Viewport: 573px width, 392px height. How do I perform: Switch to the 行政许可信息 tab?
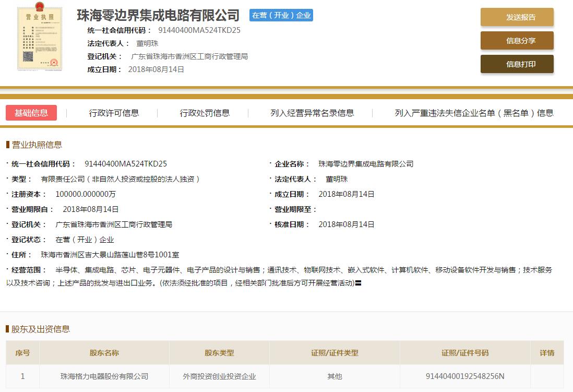tap(114, 113)
